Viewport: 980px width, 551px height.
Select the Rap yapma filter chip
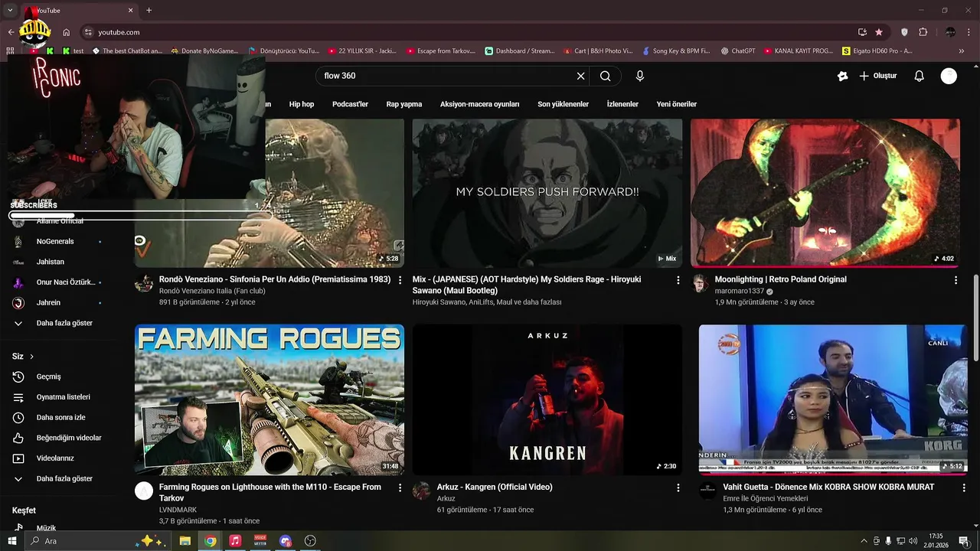404,104
